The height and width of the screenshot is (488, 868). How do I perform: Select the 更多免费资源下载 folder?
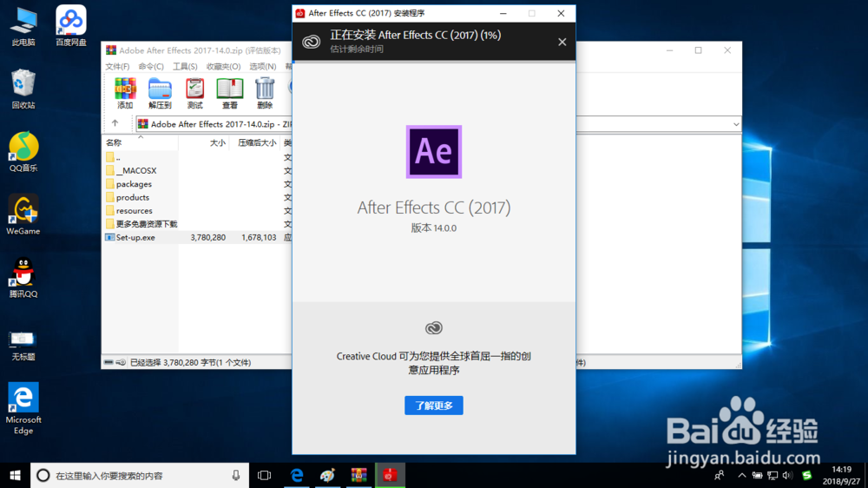click(x=147, y=224)
